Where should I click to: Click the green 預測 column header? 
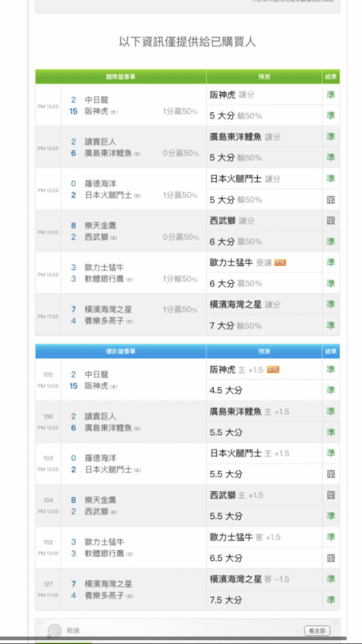[264, 77]
